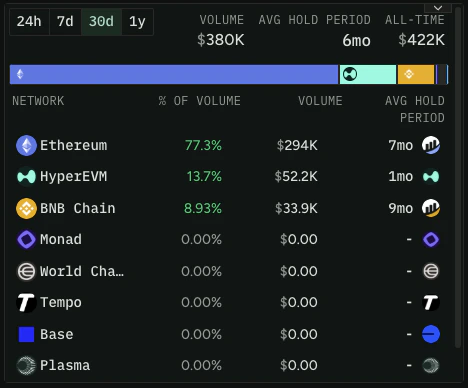Choose the 30d time range tab
The width and height of the screenshot is (468, 388).
[x=101, y=22]
